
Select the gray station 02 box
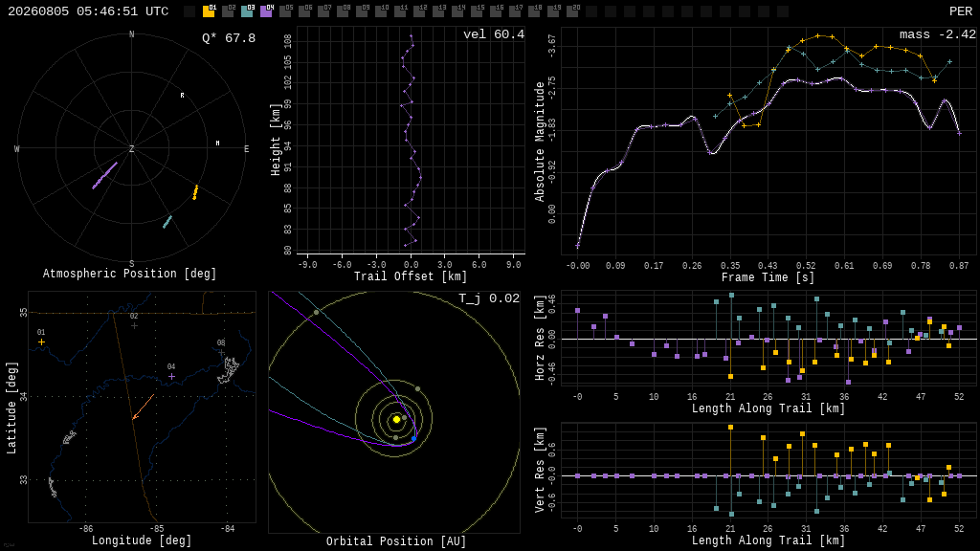(x=228, y=11)
